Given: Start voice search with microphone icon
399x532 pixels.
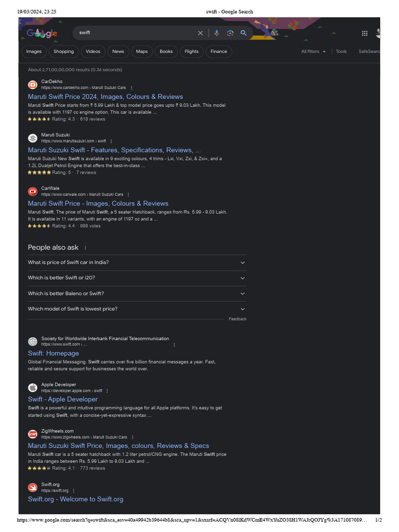Looking at the screenshot, I should pyautogui.click(x=217, y=33).
